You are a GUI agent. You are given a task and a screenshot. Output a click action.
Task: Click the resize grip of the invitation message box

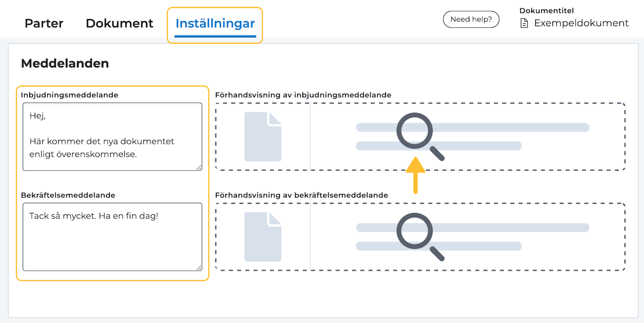pyautogui.click(x=199, y=168)
